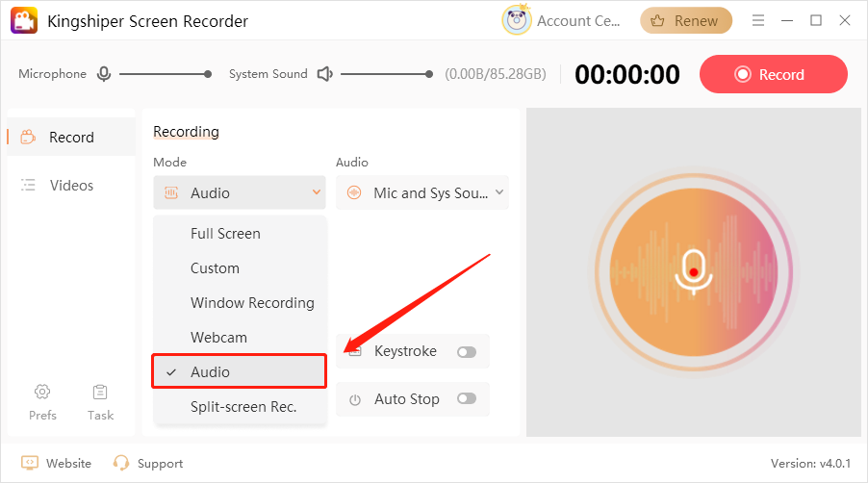The width and height of the screenshot is (868, 483).
Task: Select Full Screen mode
Action: 240,234
